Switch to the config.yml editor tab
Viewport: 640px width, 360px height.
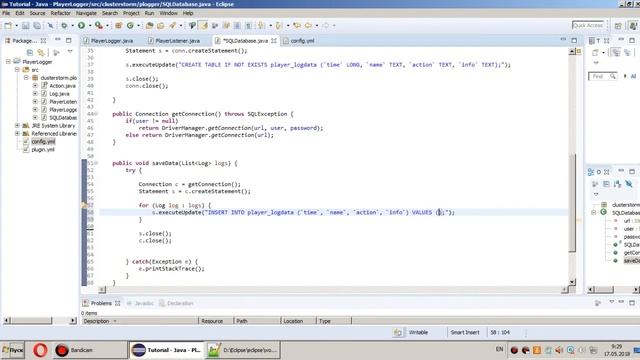(302, 41)
